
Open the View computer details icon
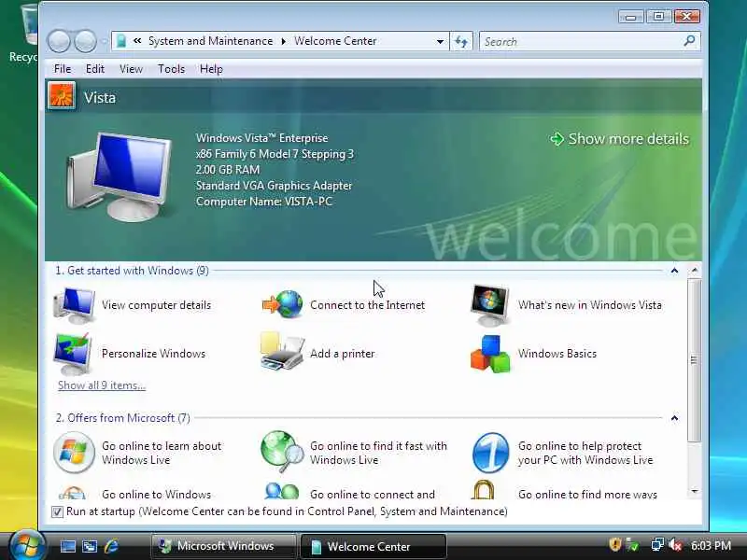tap(75, 305)
